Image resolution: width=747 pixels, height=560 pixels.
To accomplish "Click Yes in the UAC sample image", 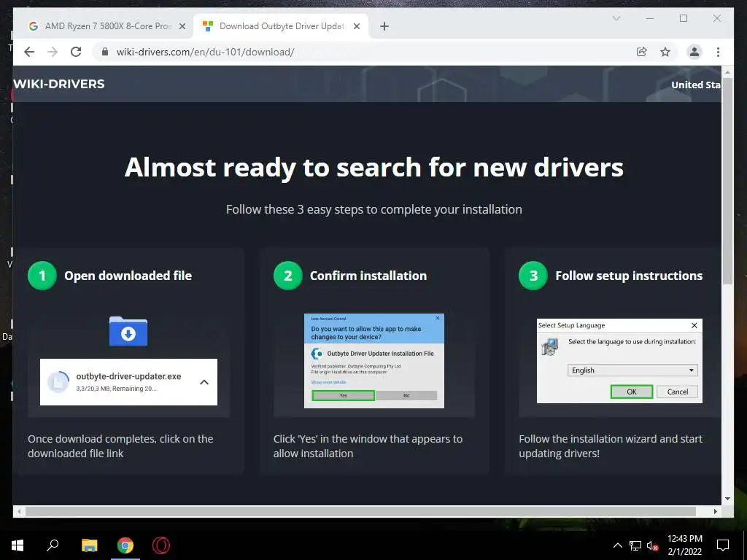I will tap(343, 395).
